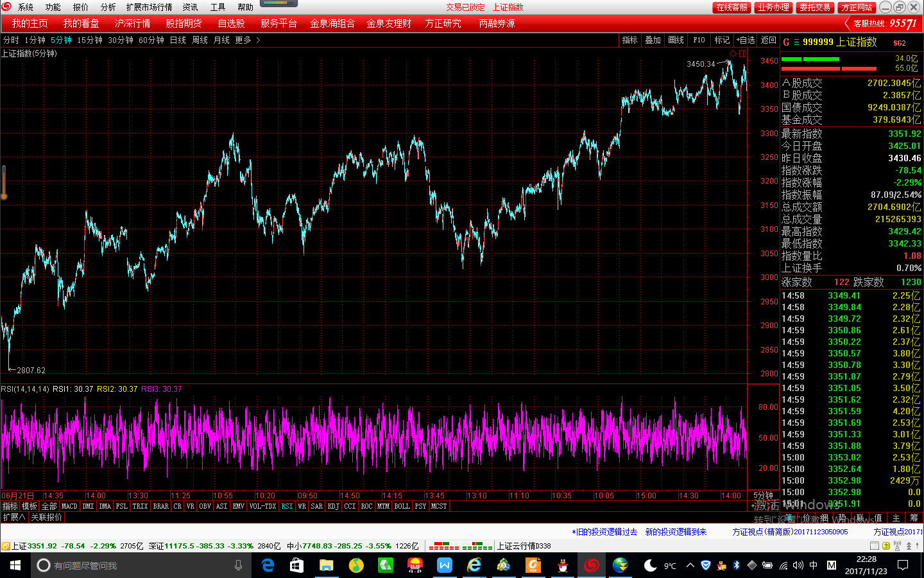Click the blue shield security tray icon
This screenshot has width=924, height=578.
point(706,565)
